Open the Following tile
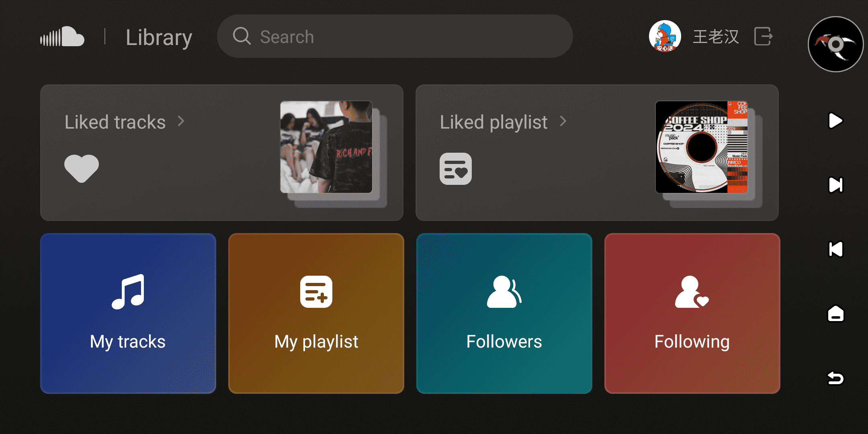The width and height of the screenshot is (868, 434). pos(692,313)
